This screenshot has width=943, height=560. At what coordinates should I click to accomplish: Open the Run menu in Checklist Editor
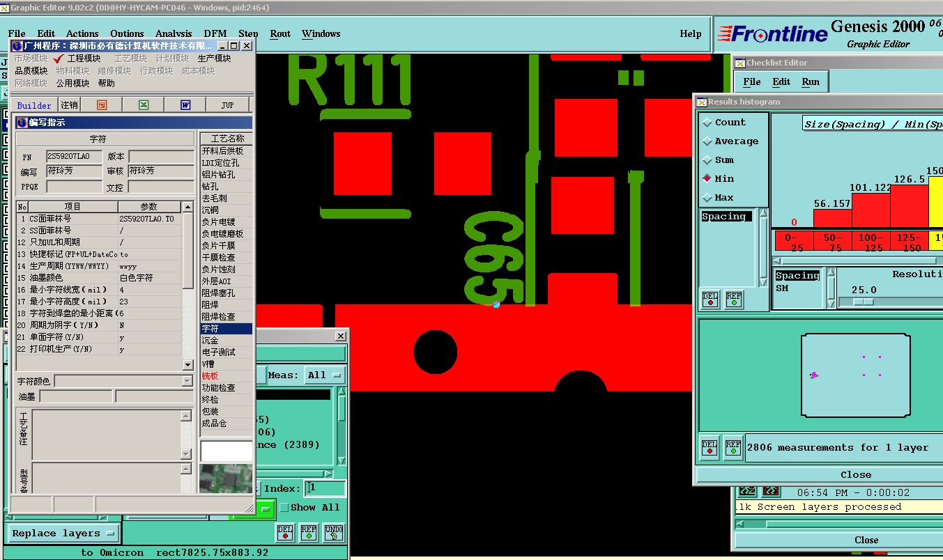tap(811, 81)
